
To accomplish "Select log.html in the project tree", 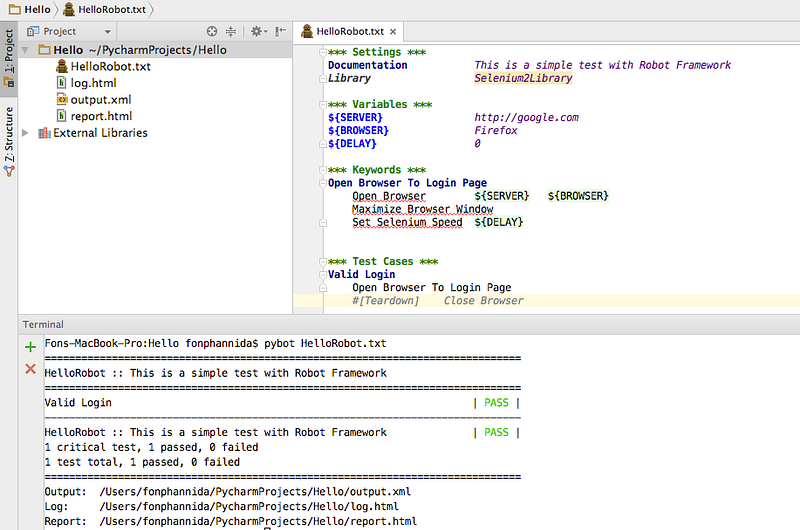I will point(93,83).
